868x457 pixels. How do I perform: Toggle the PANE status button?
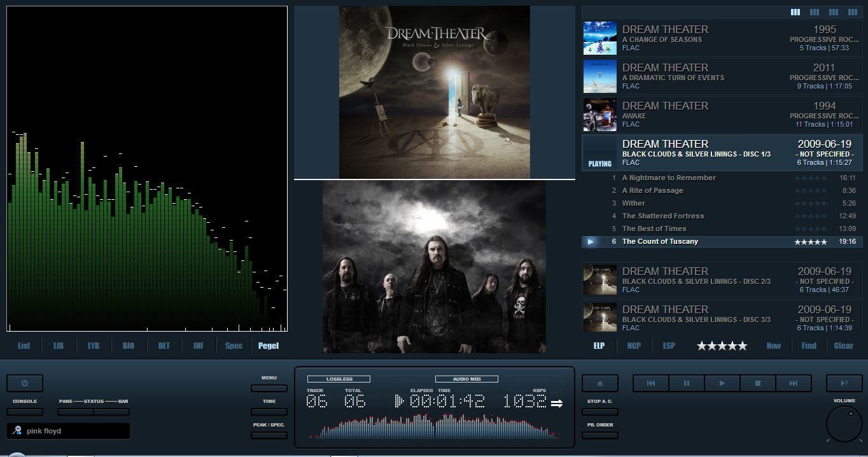coord(76,412)
